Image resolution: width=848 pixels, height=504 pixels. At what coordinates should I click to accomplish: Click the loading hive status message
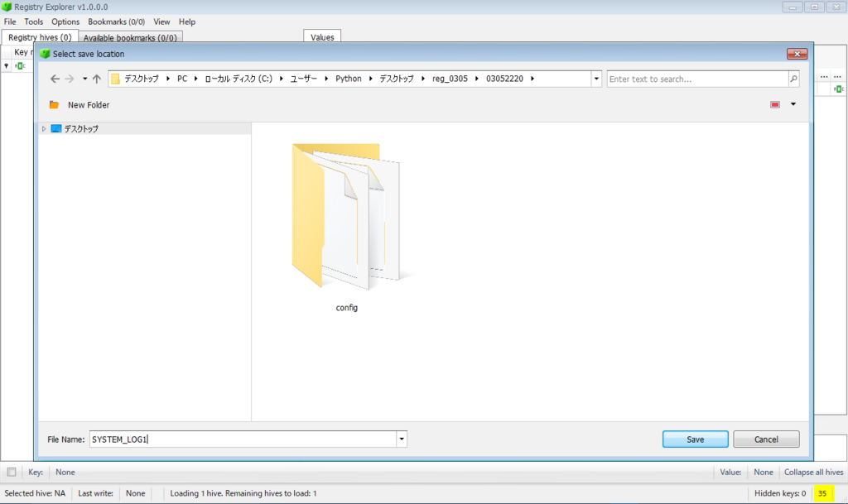243,492
